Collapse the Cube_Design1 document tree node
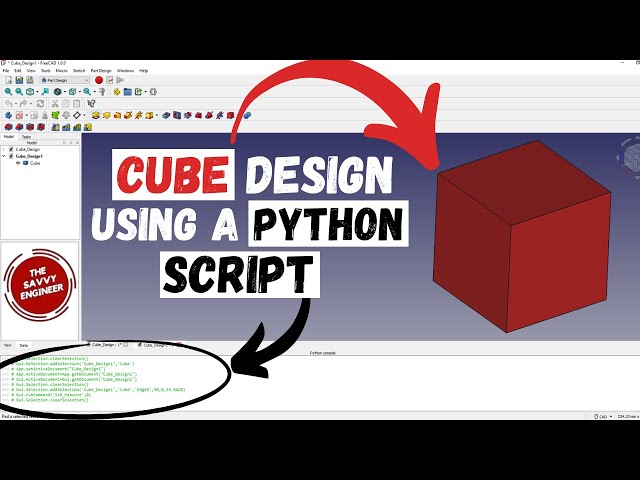This screenshot has width=640, height=480. tap(4, 156)
